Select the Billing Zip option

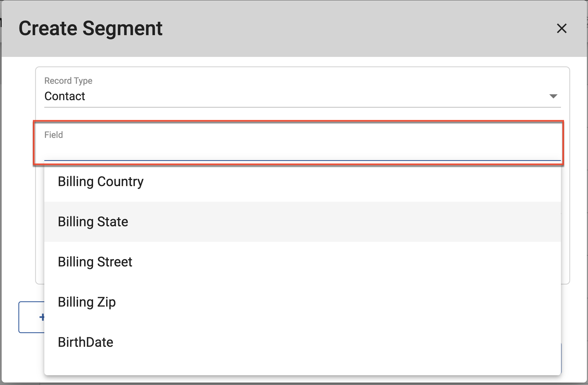click(87, 302)
